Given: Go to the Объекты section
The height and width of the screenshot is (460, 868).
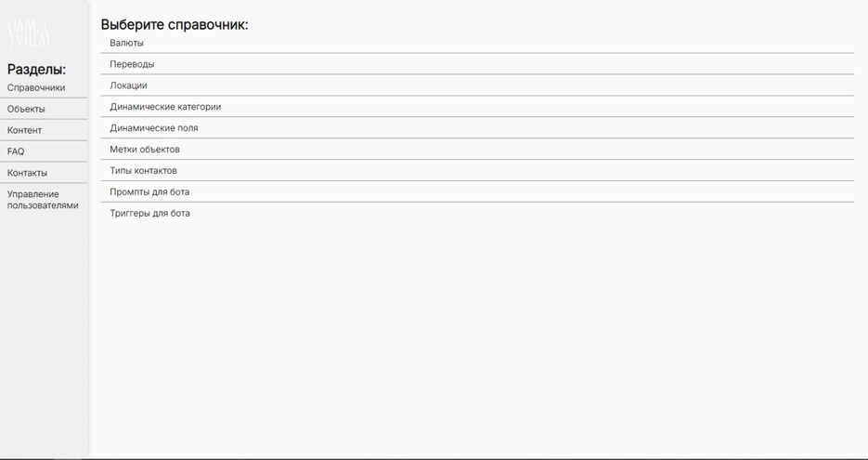Looking at the screenshot, I should point(26,109).
